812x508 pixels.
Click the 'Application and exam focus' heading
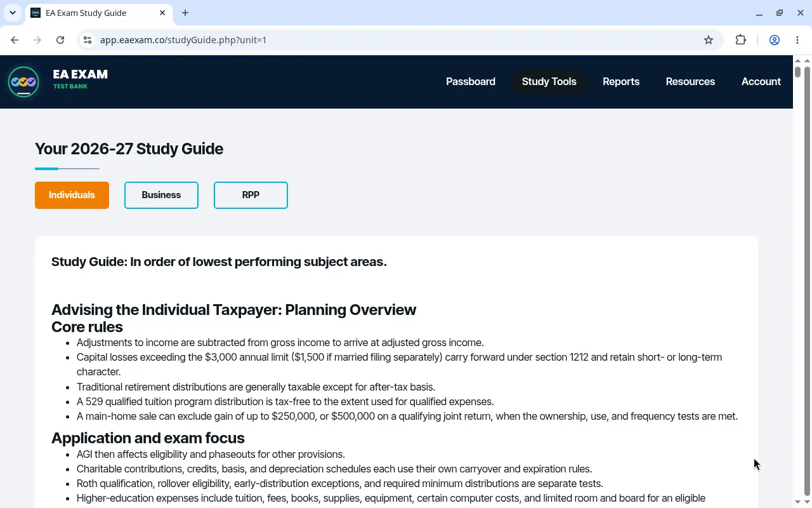148,438
